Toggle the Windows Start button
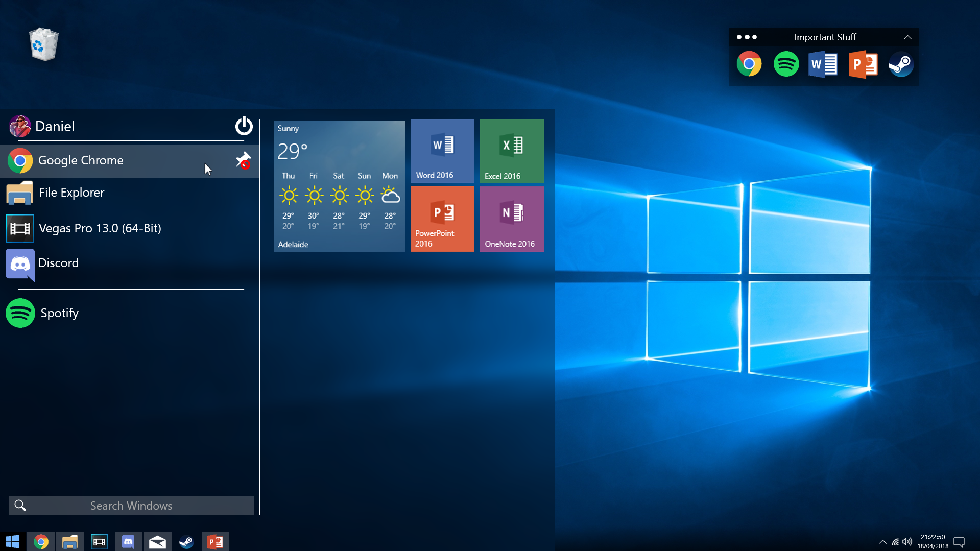The width and height of the screenshot is (980, 551). (12, 542)
